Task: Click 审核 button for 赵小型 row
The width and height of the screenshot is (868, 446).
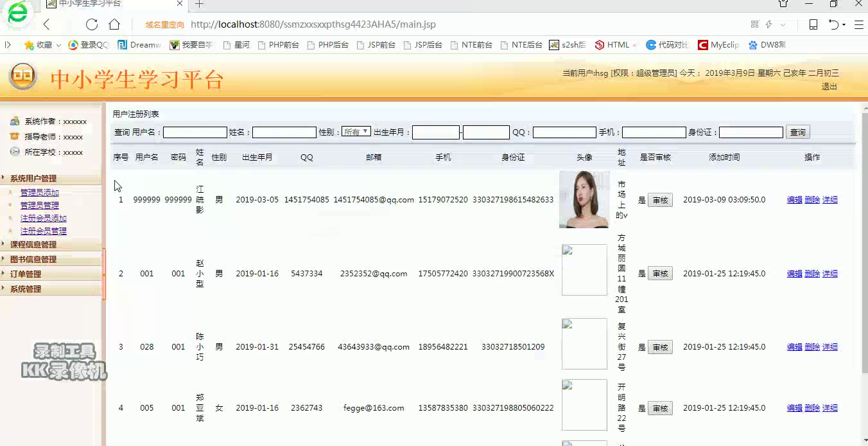Action: (660, 274)
